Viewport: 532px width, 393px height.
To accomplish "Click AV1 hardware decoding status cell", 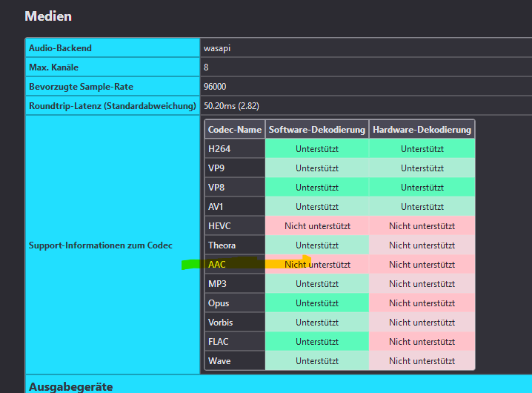I will pos(422,207).
